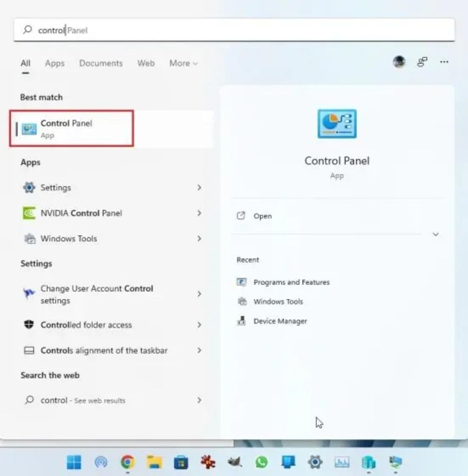Launch Google Chrome from the taskbar
The image size is (468, 476).
click(127, 462)
